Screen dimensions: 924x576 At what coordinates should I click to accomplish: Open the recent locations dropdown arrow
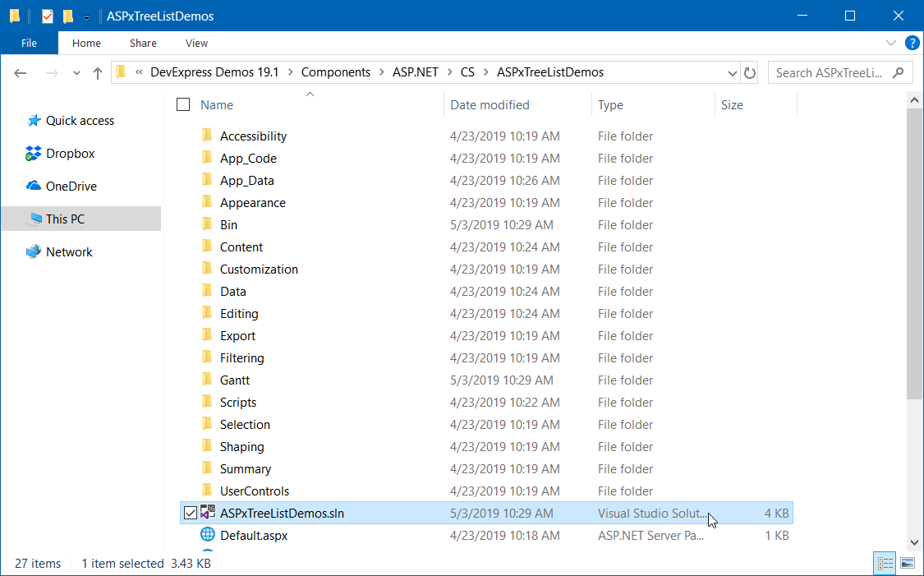[76, 73]
